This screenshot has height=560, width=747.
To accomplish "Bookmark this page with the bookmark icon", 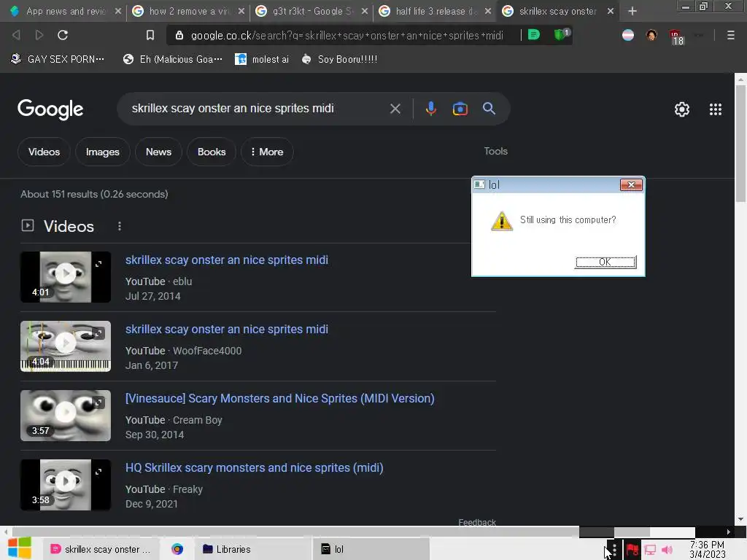I will pyautogui.click(x=150, y=35).
